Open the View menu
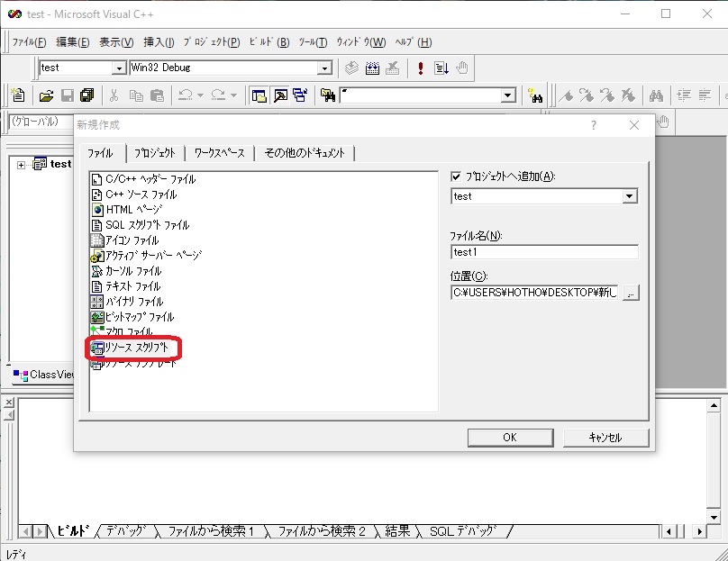The image size is (728, 561). [116, 42]
